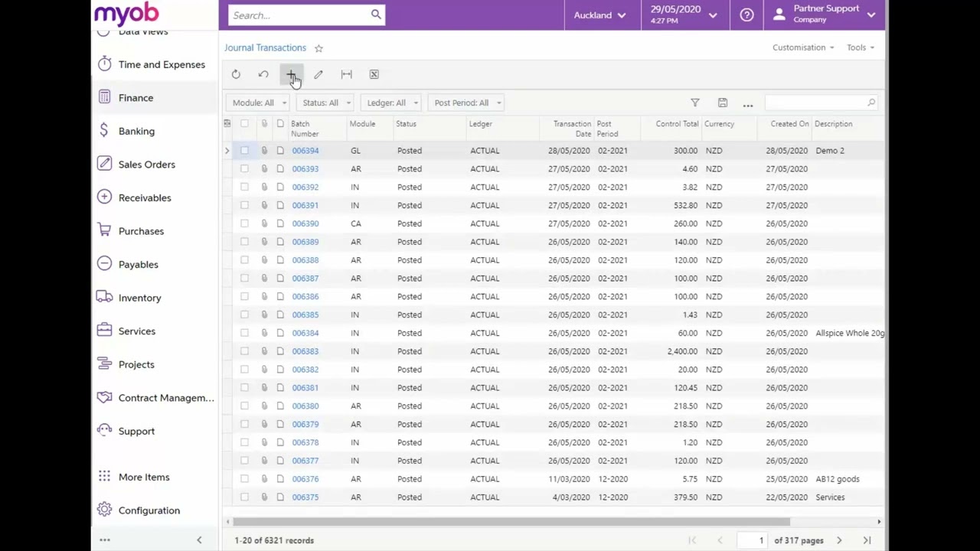The width and height of the screenshot is (980, 551).
Task: Expand the row for batch 006394
Action: click(227, 151)
